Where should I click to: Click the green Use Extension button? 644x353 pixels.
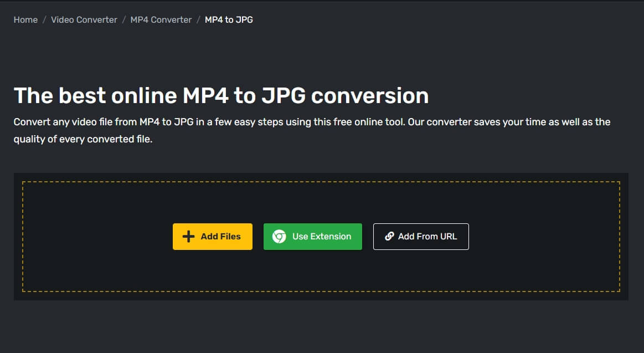pos(312,236)
